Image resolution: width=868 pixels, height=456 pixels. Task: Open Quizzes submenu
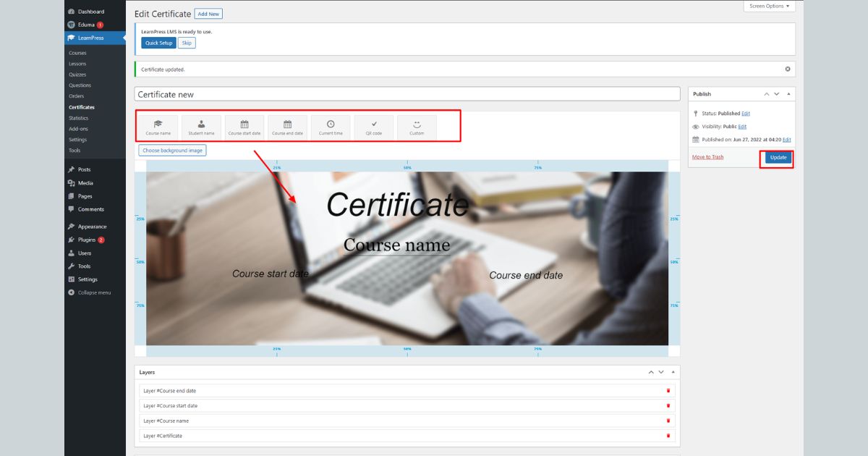click(x=77, y=75)
